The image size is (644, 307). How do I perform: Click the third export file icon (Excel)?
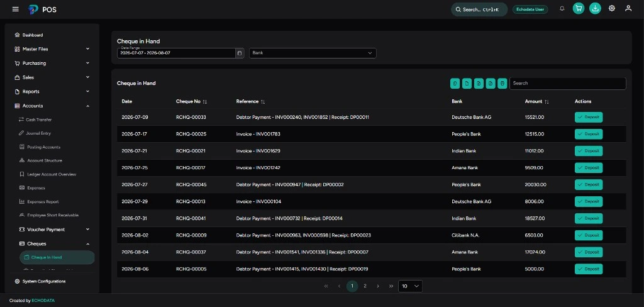pyautogui.click(x=479, y=84)
